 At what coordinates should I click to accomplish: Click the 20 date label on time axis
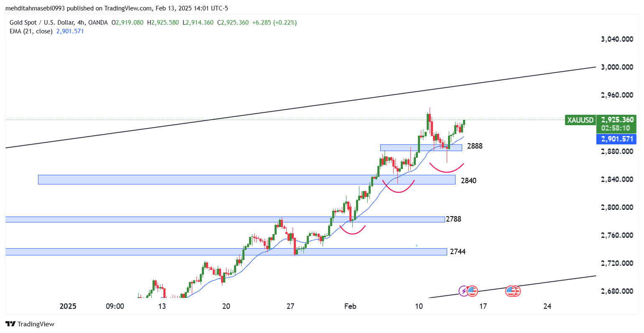[x=226, y=306]
